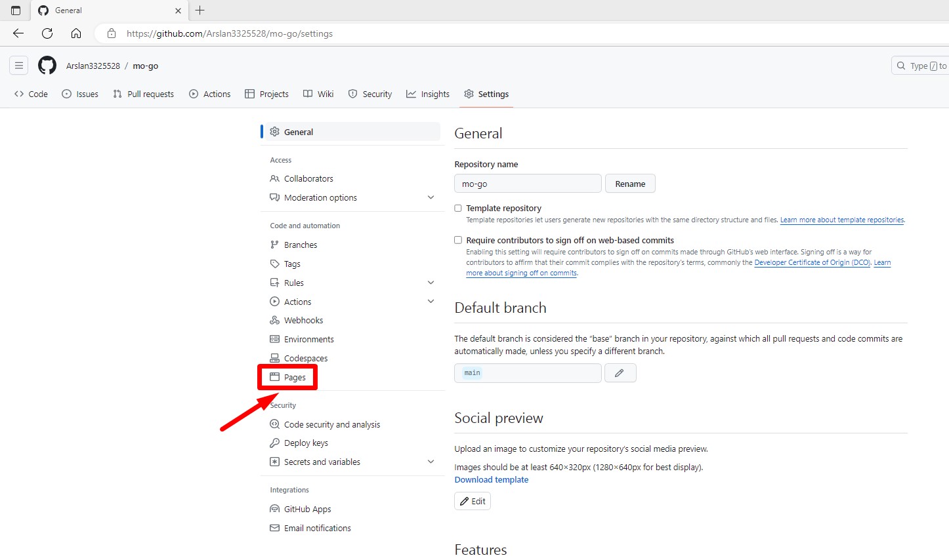Click the main default branch field
The image size is (949, 560).
[x=528, y=373]
